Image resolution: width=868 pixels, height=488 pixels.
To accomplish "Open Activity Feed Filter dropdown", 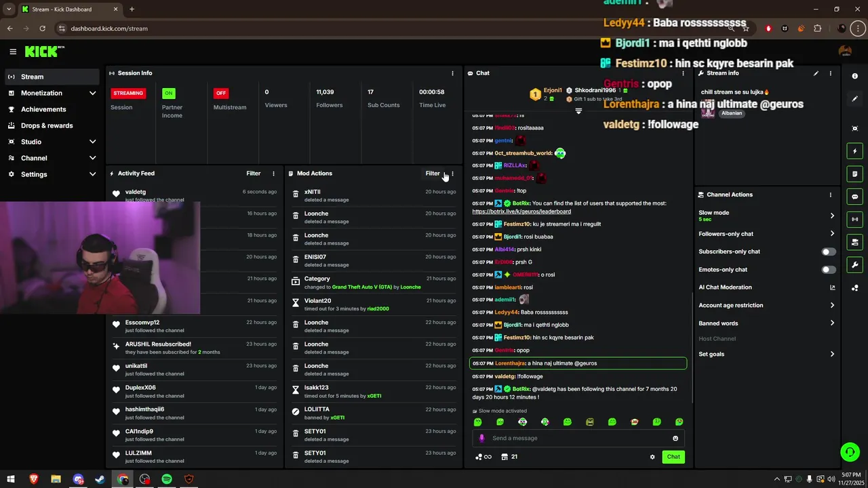I will pyautogui.click(x=254, y=174).
